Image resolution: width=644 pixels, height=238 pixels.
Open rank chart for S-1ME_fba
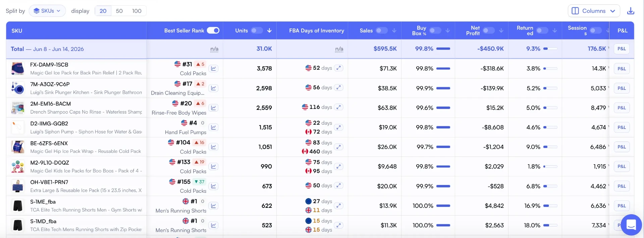[214, 205]
